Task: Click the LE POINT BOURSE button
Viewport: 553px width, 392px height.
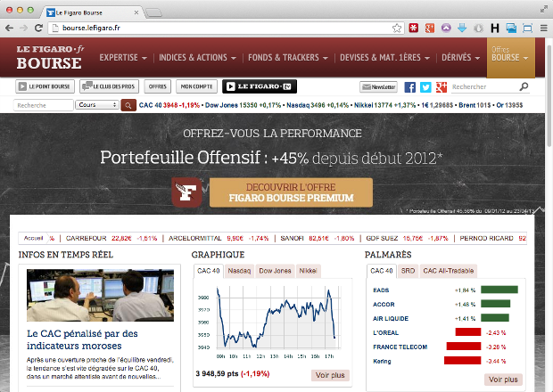Action: (45, 86)
